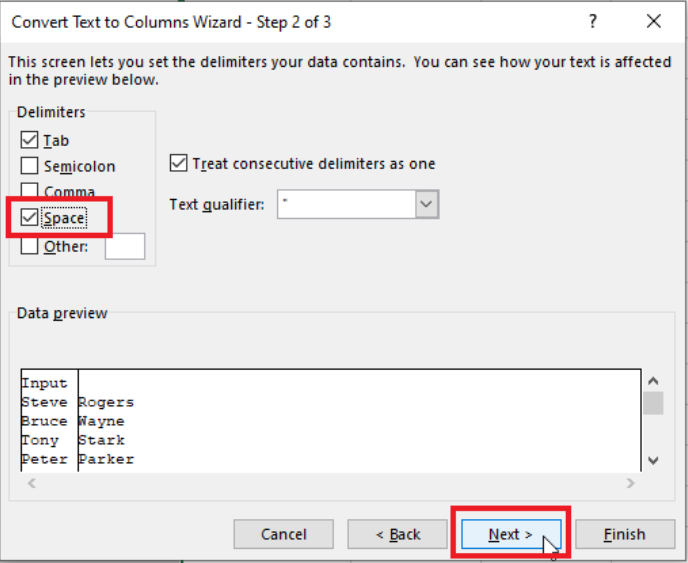Click the preview horizontal scroll right arrow
Image resolution: width=688 pixels, height=563 pixels.
click(629, 483)
